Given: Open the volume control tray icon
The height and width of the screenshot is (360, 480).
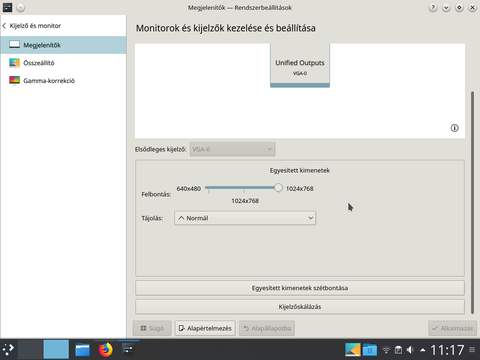Looking at the screenshot, I should pos(410,350).
